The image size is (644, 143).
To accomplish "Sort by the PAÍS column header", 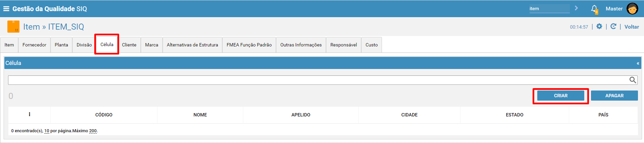I will 603,115.
